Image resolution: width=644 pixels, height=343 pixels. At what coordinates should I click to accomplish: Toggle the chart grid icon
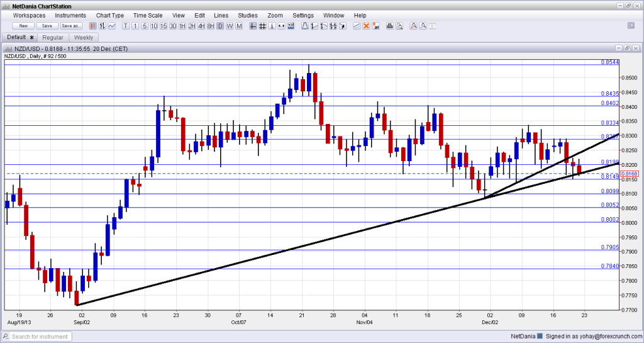click(262, 26)
